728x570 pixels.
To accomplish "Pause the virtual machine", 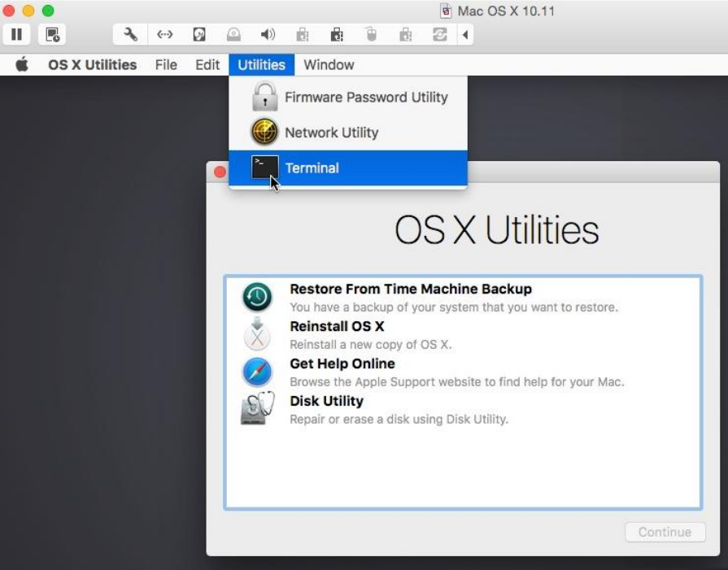I will [17, 35].
